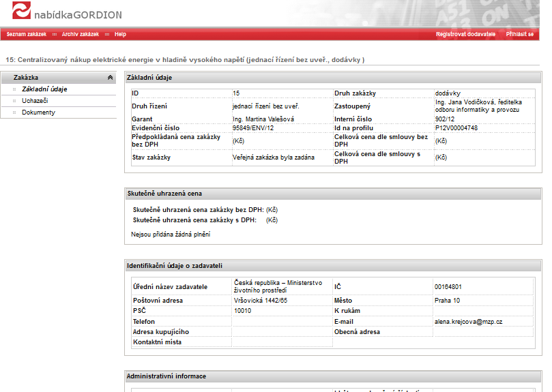This screenshot has width=552, height=392.
Task: Open Uchazeči in the sidebar
Action: click(35, 101)
